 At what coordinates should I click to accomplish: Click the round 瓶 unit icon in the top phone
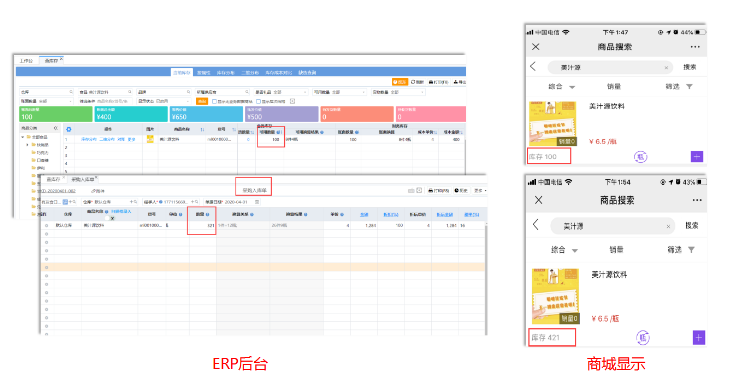click(640, 157)
